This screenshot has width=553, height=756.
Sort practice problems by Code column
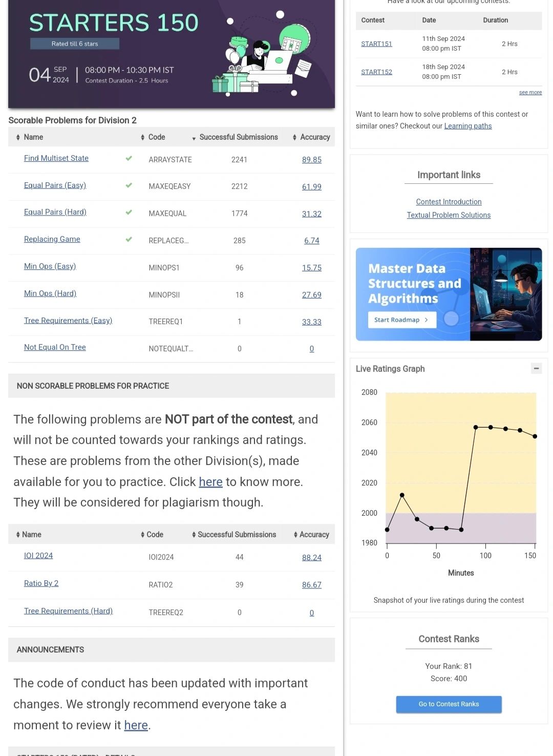(152, 535)
